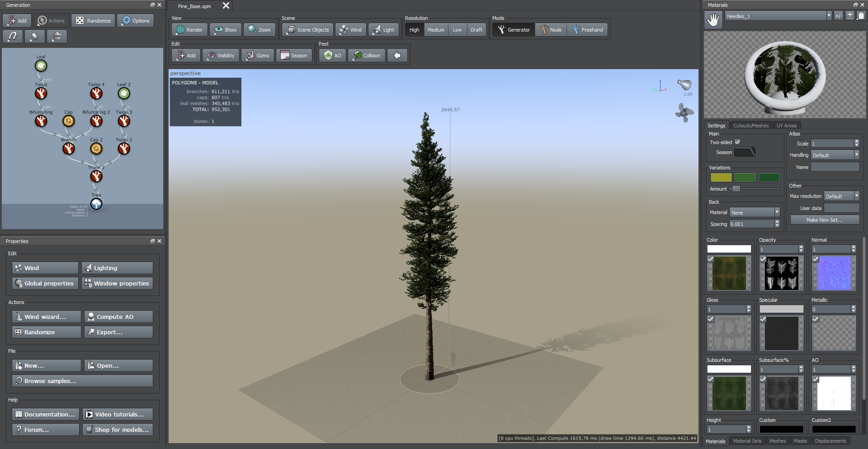Switch to the Displacements tab
Screen dimensions: 868x449
pyautogui.click(x=830, y=441)
